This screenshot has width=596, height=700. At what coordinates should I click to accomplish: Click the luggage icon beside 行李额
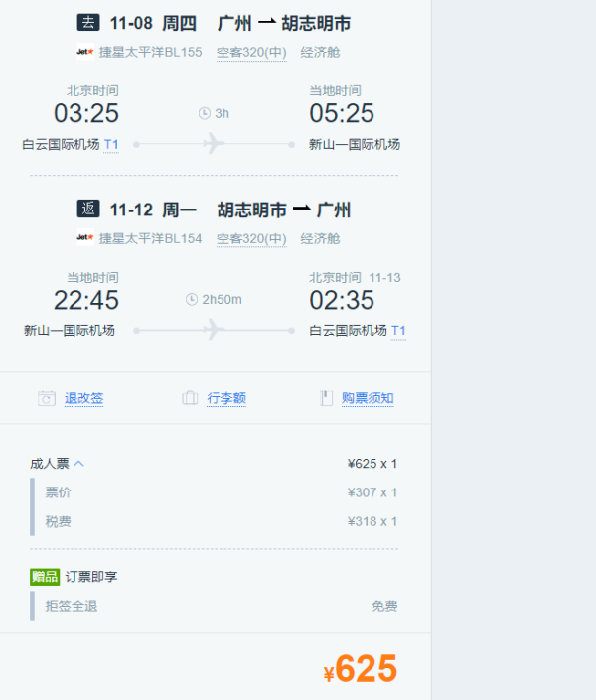190,398
